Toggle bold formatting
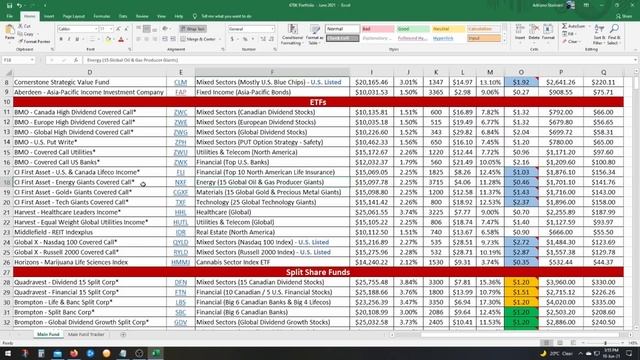640x360 pixels. [x=61, y=39]
